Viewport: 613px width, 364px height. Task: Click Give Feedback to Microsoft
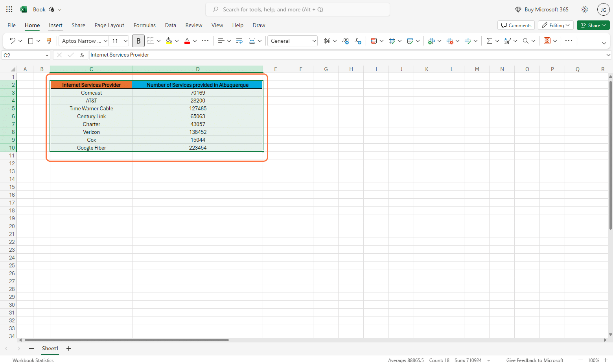[x=535, y=360]
